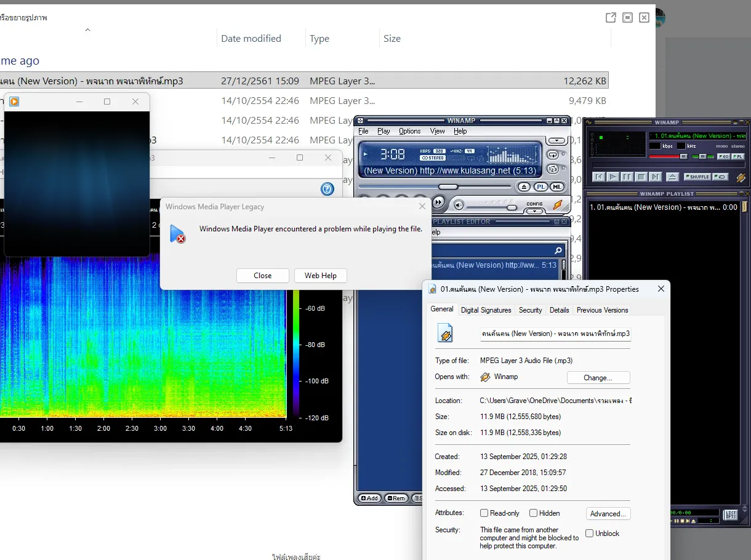Enable the Read-only checkbox
Image resolution: width=751 pixels, height=560 pixels.
484,513
